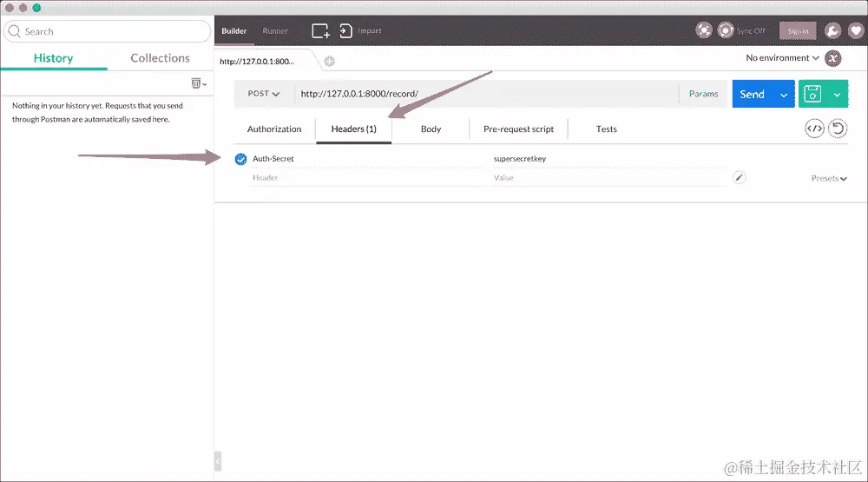Switch to the Collections tab
The image size is (868, 482).
click(160, 58)
